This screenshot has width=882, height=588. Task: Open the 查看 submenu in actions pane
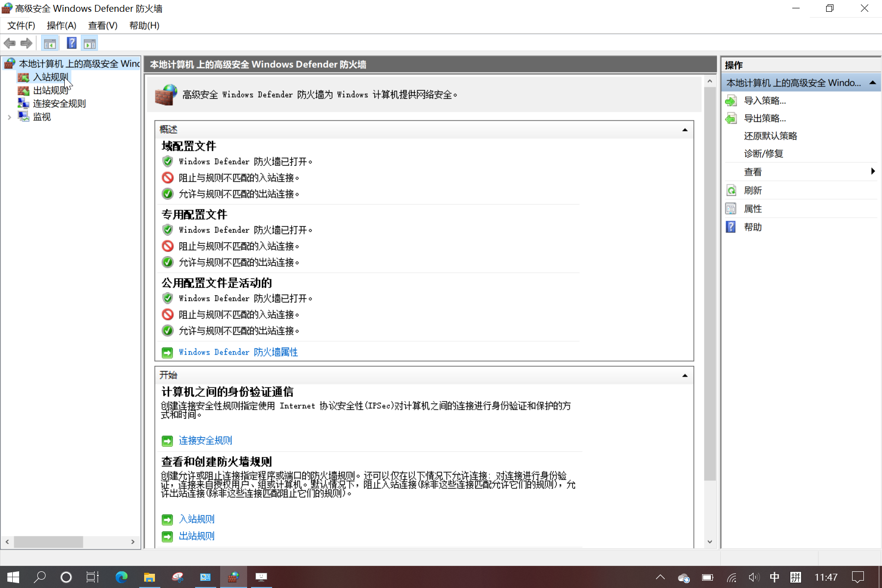tap(753, 172)
